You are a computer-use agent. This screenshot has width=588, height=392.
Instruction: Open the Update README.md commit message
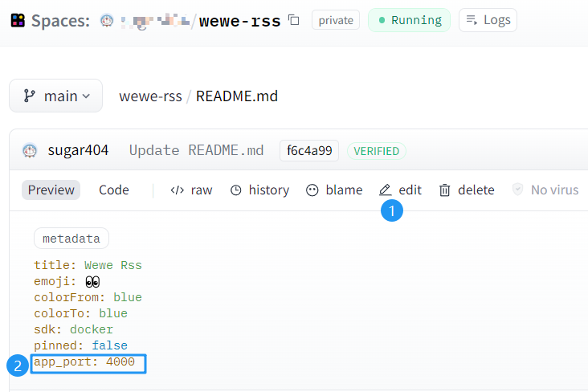[196, 150]
